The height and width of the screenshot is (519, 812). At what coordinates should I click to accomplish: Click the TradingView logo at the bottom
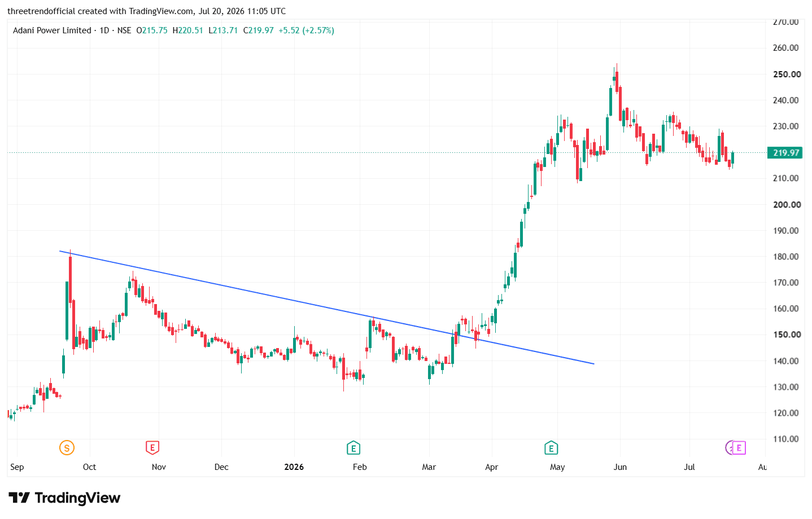pos(64,498)
